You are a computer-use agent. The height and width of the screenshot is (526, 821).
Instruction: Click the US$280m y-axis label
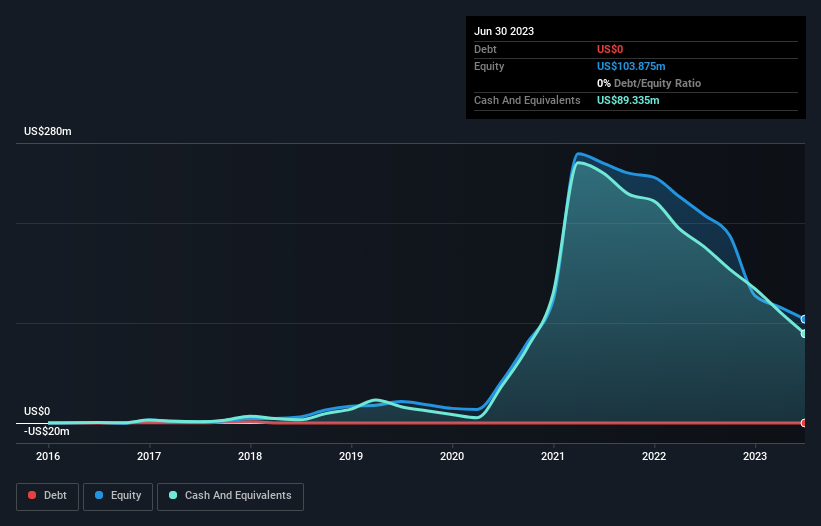point(48,131)
